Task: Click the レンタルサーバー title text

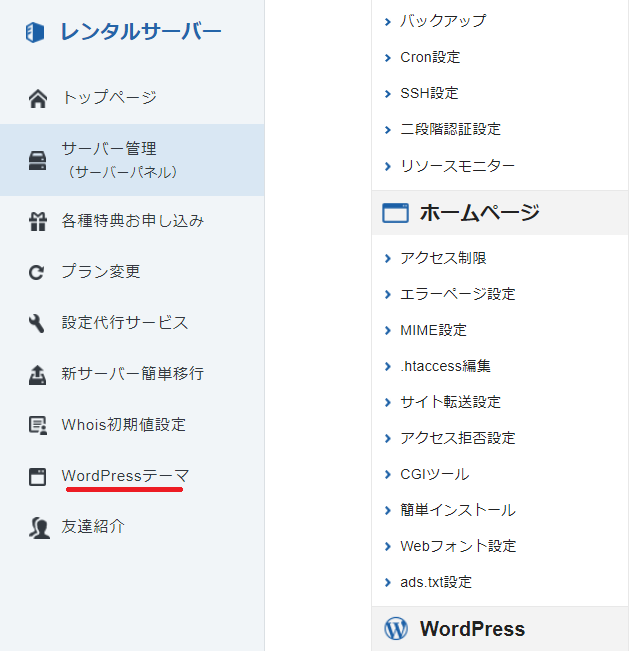Action: coord(141,32)
